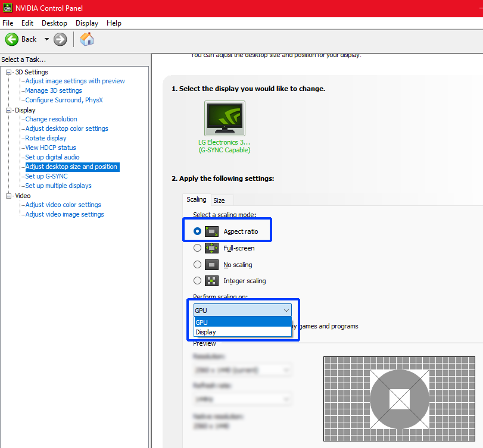Open Change resolution task
Image resolution: width=483 pixels, height=448 pixels.
click(51, 119)
